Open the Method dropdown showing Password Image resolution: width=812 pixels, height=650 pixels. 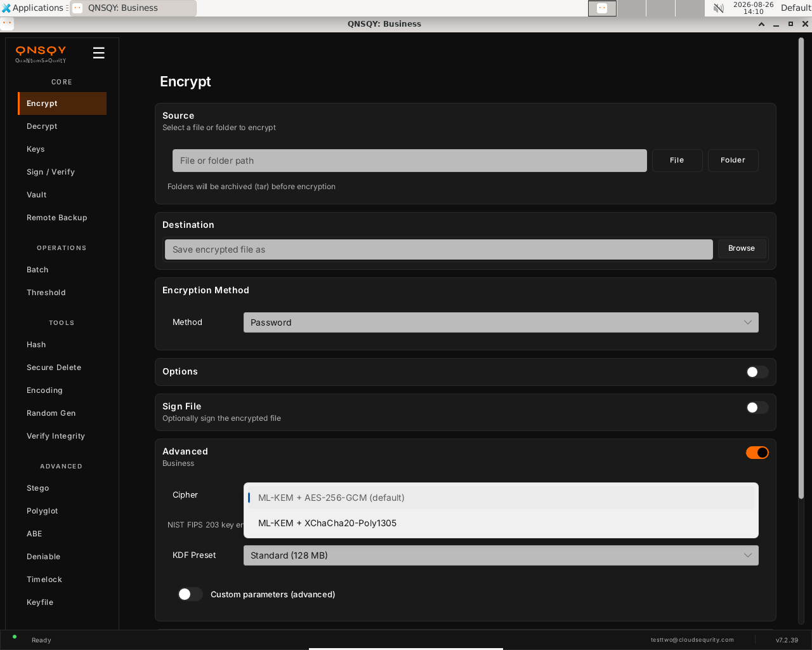[501, 322]
